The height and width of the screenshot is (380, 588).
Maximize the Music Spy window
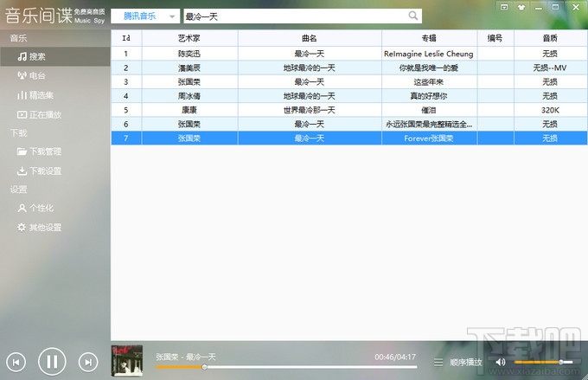[555, 7]
